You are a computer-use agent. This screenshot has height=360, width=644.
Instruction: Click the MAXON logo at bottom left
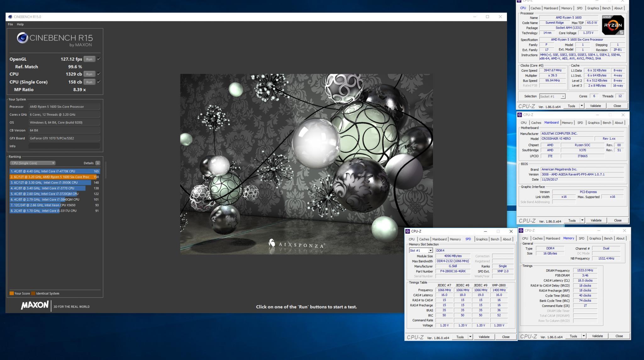(35, 305)
